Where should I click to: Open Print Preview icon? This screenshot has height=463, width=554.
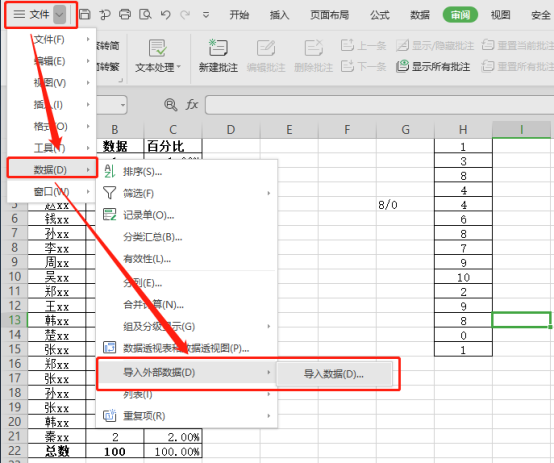(145, 14)
